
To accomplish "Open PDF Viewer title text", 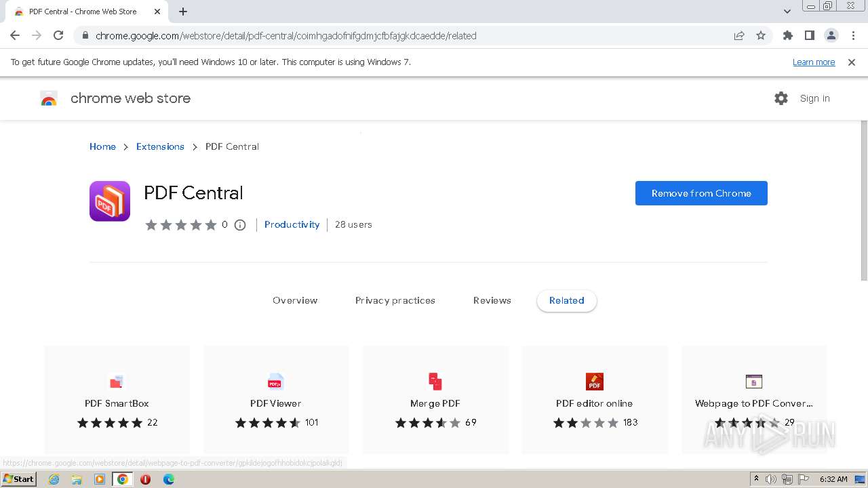I will click(x=275, y=403).
